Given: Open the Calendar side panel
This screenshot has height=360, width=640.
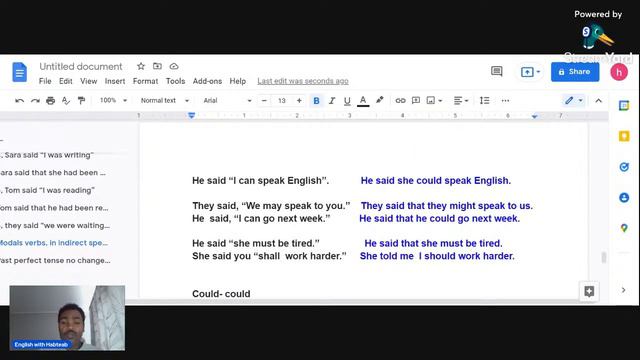Looking at the screenshot, I should click(624, 105).
